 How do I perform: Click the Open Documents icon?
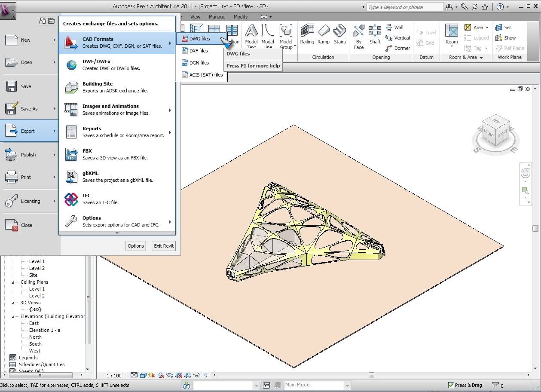click(51, 21)
